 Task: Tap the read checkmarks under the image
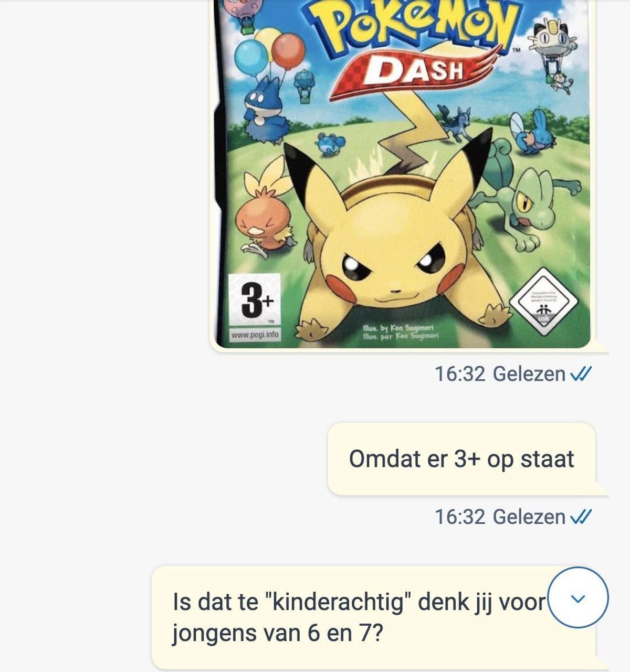[x=581, y=374]
